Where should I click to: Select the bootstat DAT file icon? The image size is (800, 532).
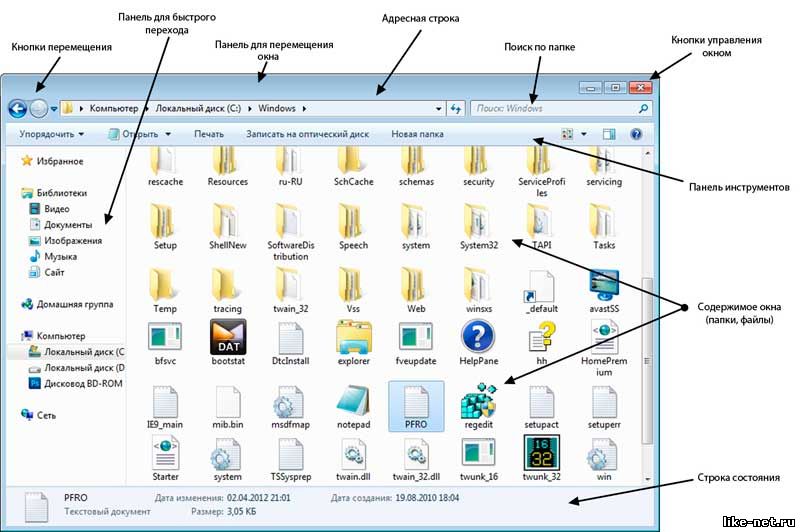pyautogui.click(x=227, y=338)
